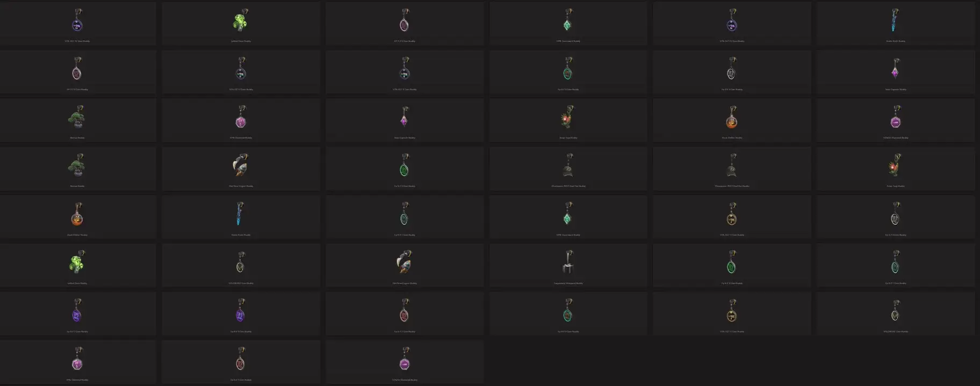This screenshot has height=386, width=980.
Task: Pick Lethal Dose Buddy beside VALORANT Coin Buddy
Action: point(77,264)
